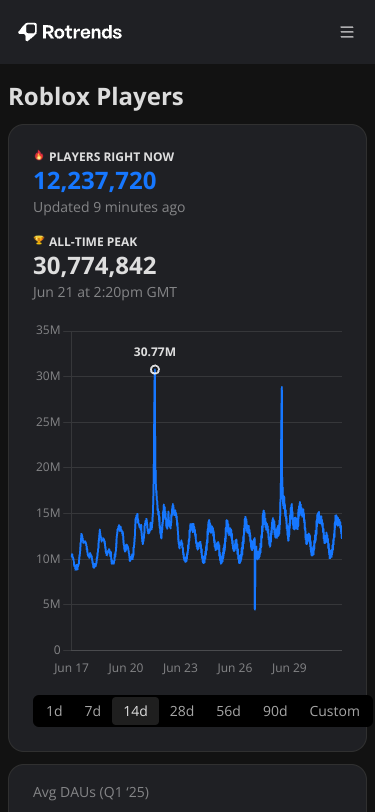Click the 10M y-axis label

click(49, 559)
